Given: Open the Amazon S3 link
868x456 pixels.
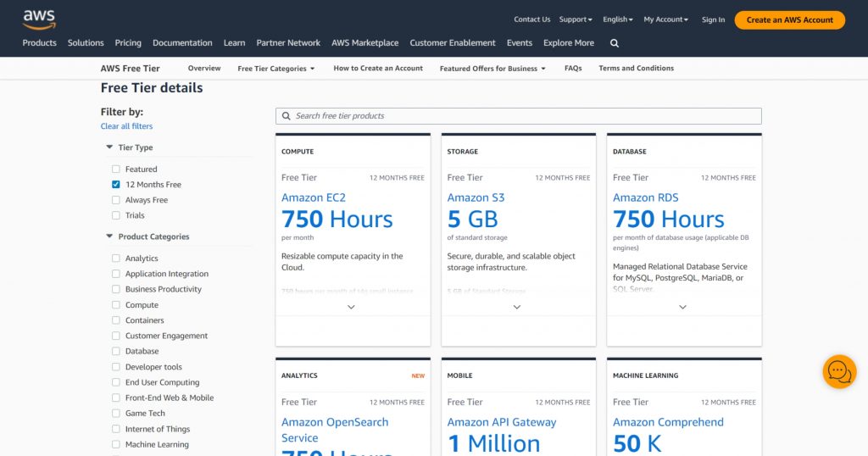Looking at the screenshot, I should (476, 197).
